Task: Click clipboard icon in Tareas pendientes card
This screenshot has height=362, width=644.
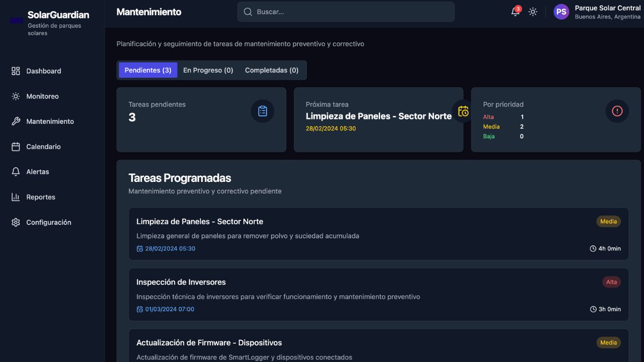Action: point(263,111)
